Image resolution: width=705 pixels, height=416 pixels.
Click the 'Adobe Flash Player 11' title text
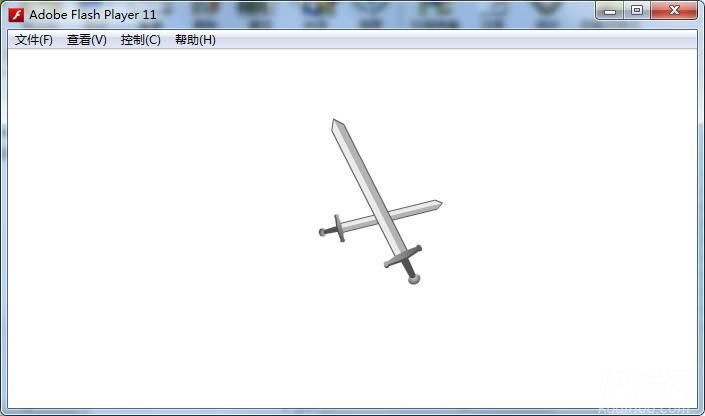[x=92, y=15]
